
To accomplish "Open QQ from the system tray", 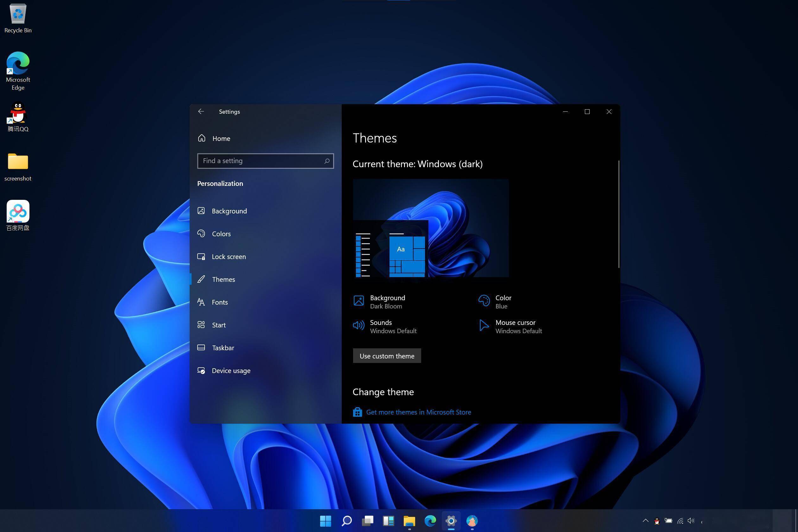I will click(x=656, y=521).
